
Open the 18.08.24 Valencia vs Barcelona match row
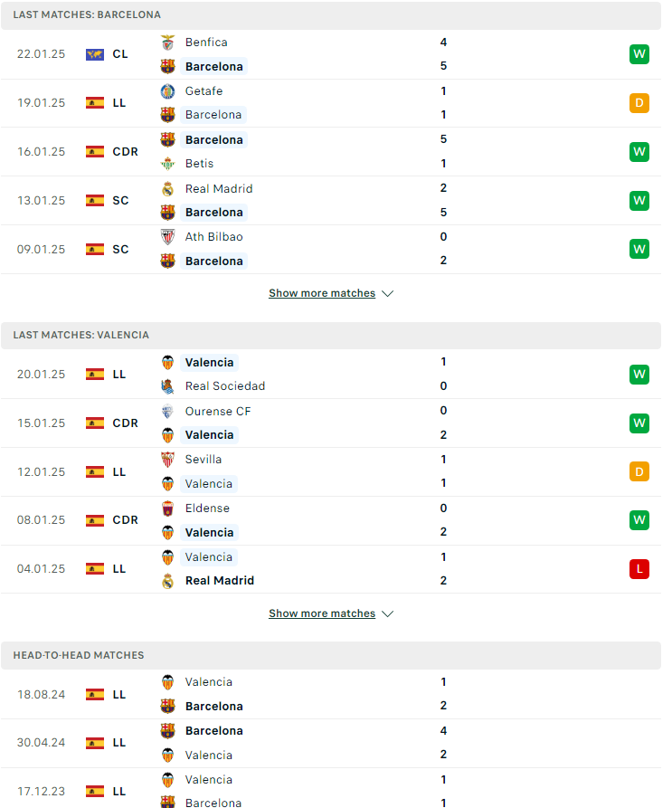coord(331,694)
